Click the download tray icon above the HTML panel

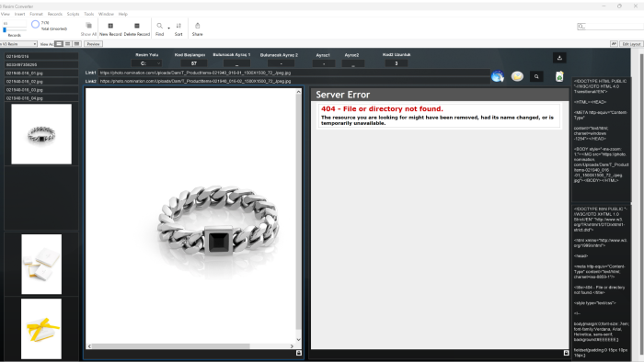[x=559, y=58]
